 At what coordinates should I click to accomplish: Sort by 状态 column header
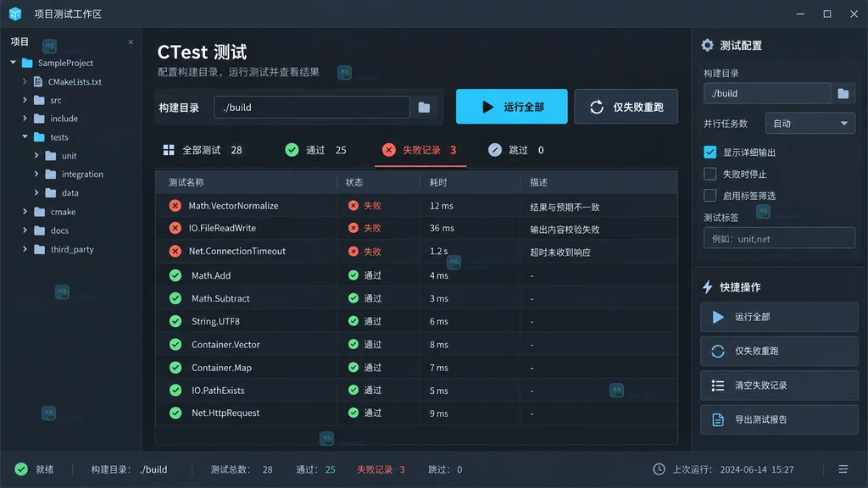pos(354,183)
